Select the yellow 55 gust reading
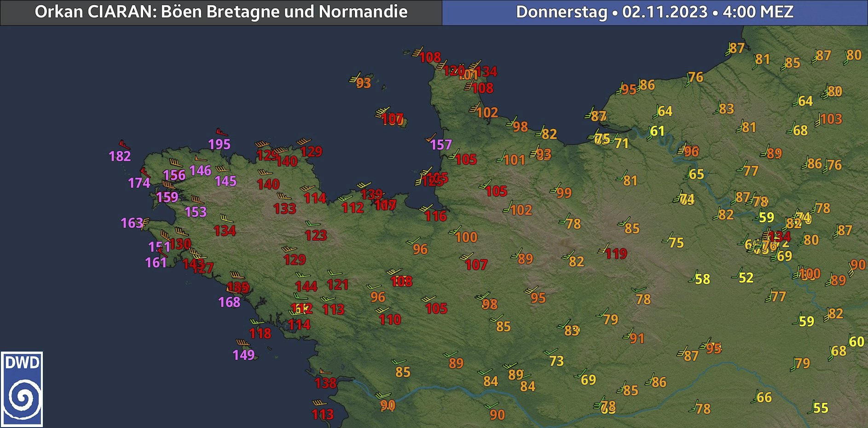 click(821, 408)
